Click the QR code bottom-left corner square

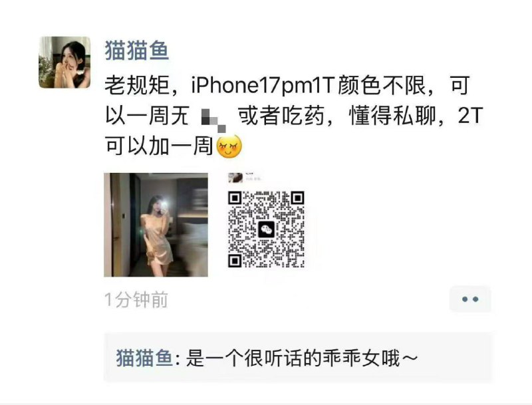tap(235, 261)
